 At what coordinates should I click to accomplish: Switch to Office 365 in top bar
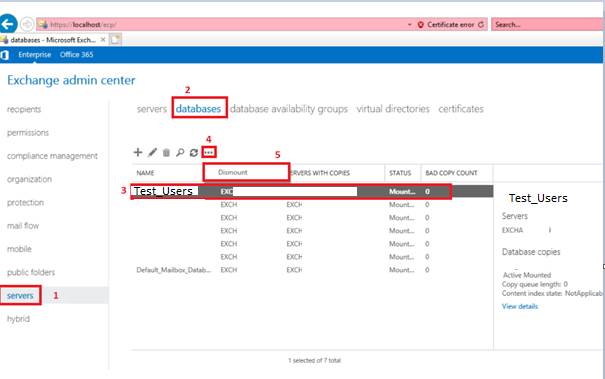pos(76,55)
